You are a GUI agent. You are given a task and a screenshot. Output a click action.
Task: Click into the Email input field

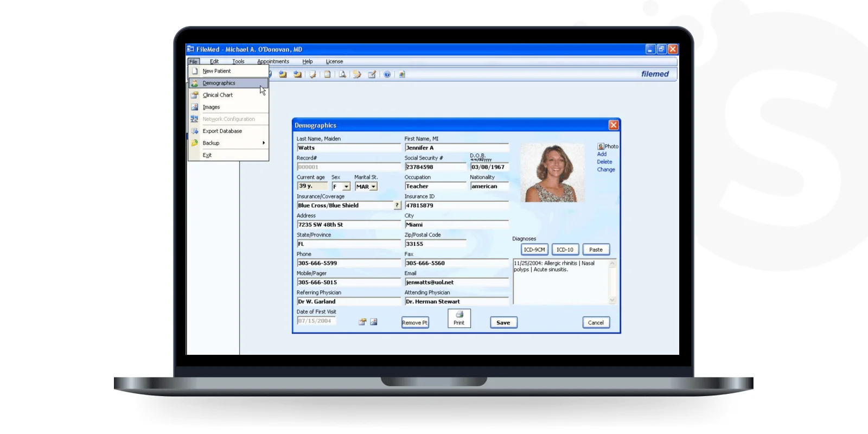456,283
